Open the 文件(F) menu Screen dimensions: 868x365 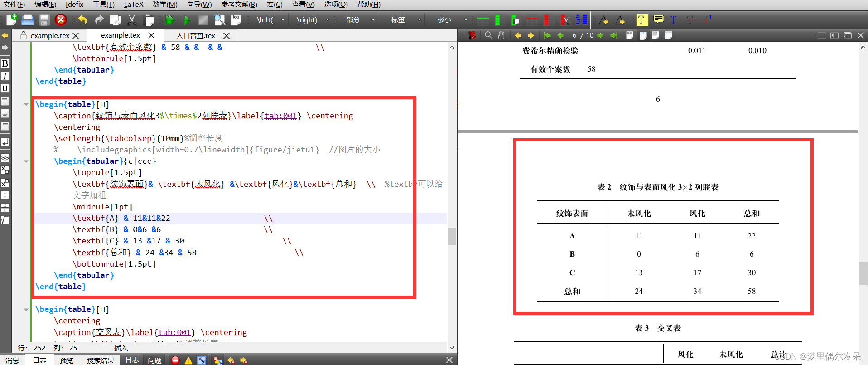pyautogui.click(x=14, y=5)
